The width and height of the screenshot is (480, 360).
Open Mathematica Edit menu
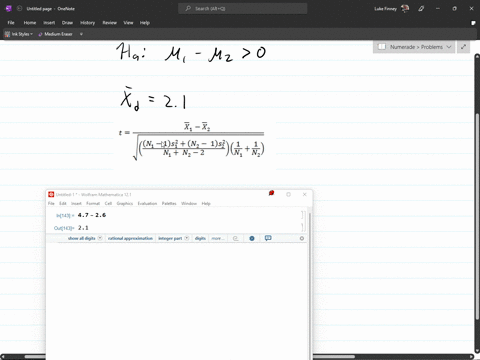[63, 203]
